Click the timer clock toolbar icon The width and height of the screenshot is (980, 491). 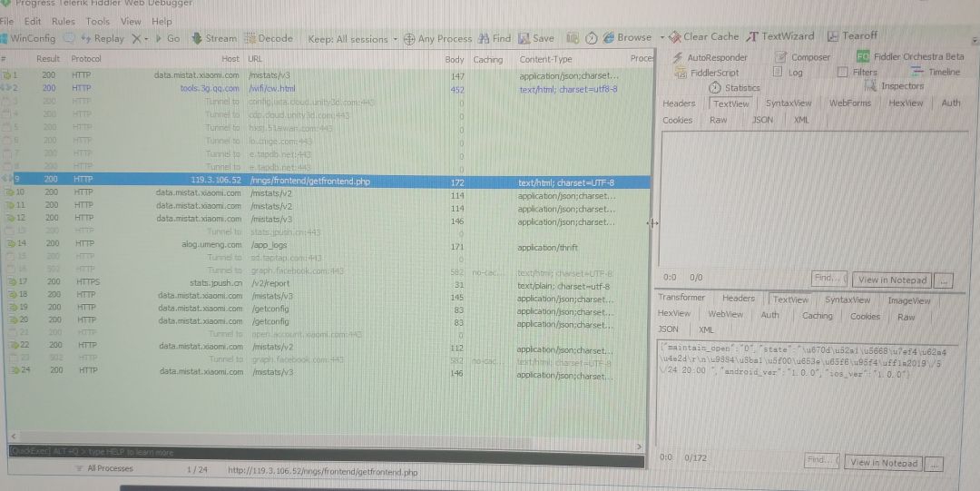click(x=592, y=38)
